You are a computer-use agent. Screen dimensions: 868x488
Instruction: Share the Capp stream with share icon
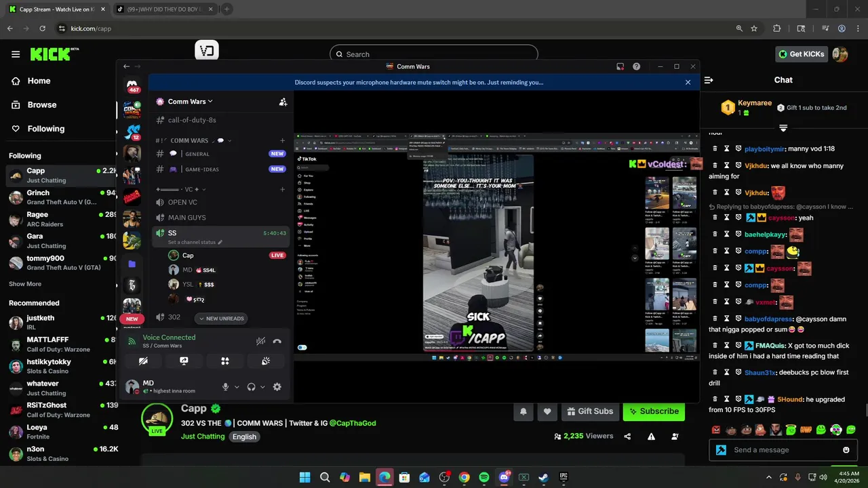(x=627, y=436)
